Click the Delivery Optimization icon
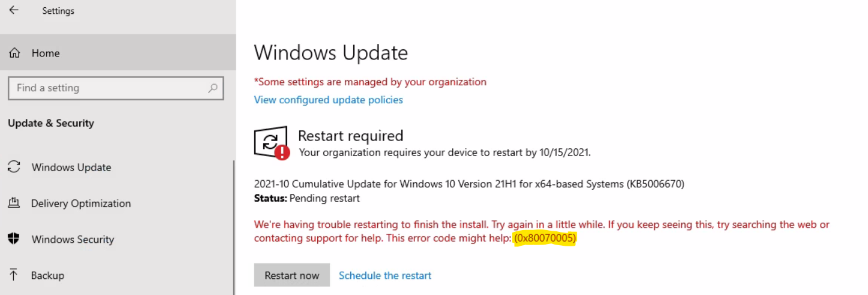868x295 pixels. 14,203
